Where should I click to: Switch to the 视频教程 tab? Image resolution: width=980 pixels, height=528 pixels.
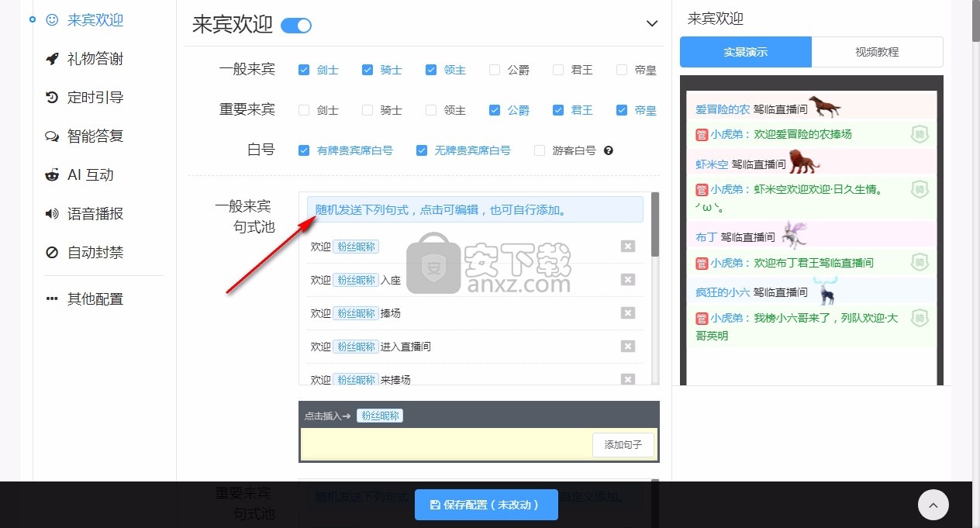pos(878,52)
